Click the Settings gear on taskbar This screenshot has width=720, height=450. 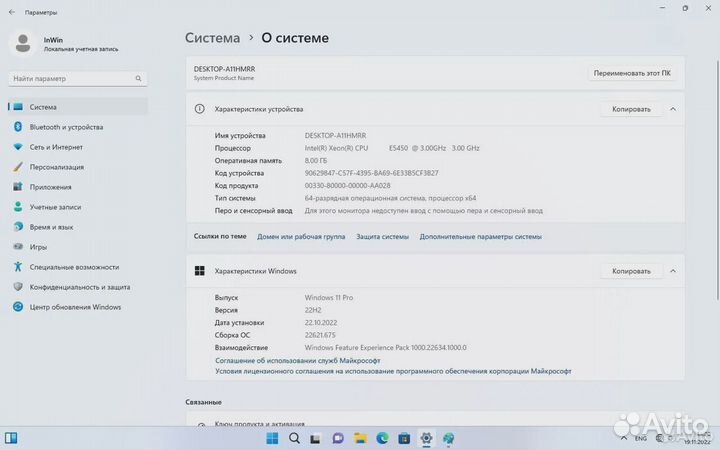pos(426,439)
